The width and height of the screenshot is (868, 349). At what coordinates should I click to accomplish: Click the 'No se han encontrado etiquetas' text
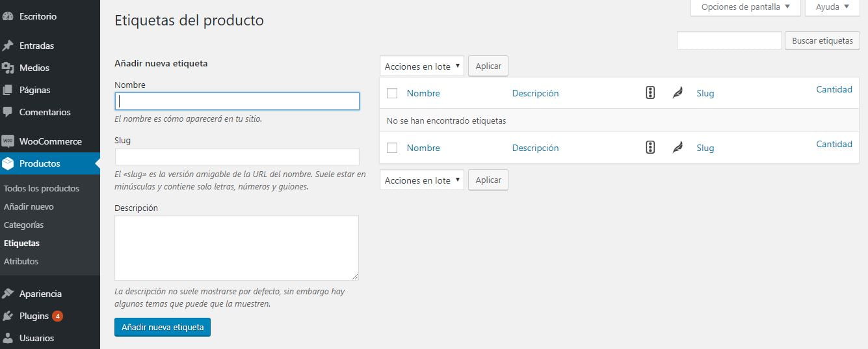click(x=446, y=120)
